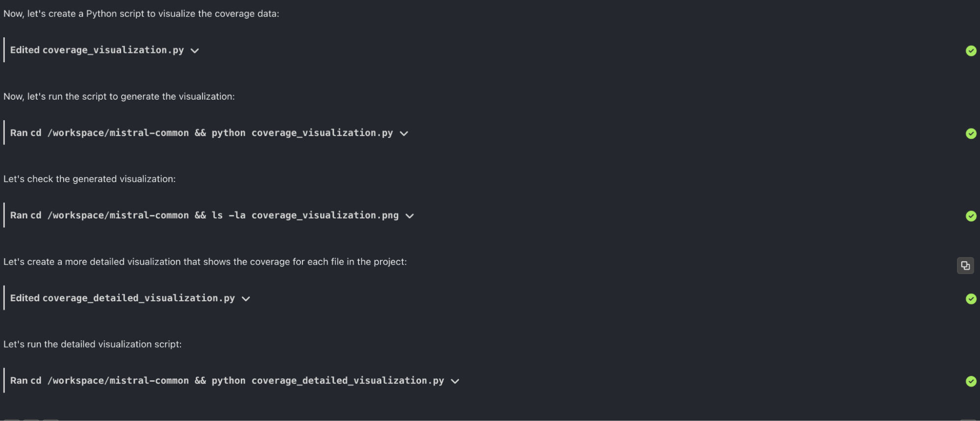980x421 pixels.
Task: Open the coverage_visualization.py file name
Action: point(113,50)
